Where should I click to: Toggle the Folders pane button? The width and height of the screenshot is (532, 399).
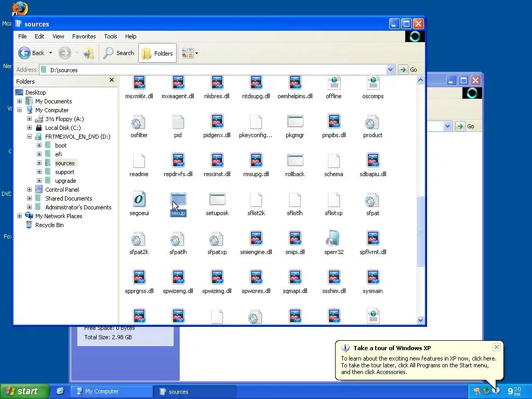(x=157, y=54)
